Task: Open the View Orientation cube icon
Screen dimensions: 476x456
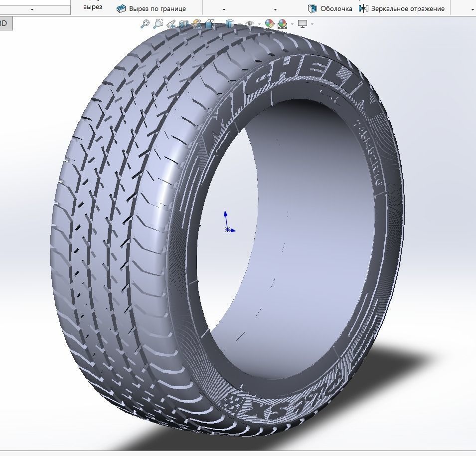Action: (x=210, y=23)
